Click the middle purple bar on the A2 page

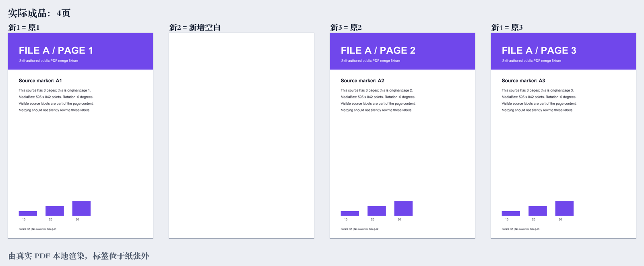tap(377, 211)
